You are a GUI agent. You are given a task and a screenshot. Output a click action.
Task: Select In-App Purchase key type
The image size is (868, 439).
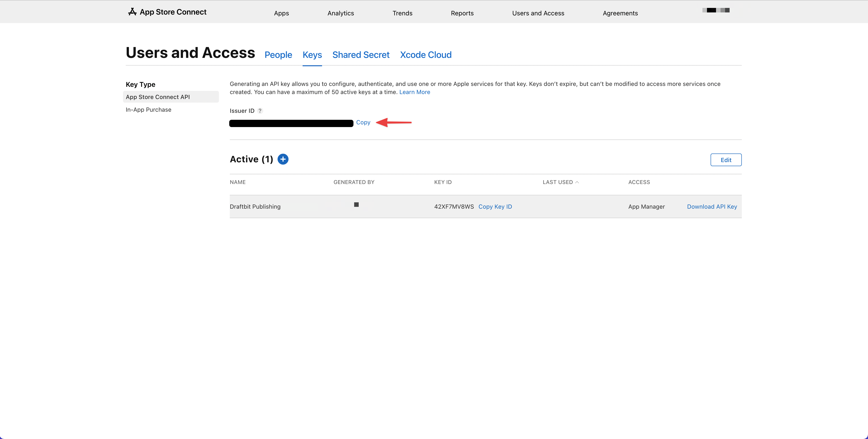point(148,109)
